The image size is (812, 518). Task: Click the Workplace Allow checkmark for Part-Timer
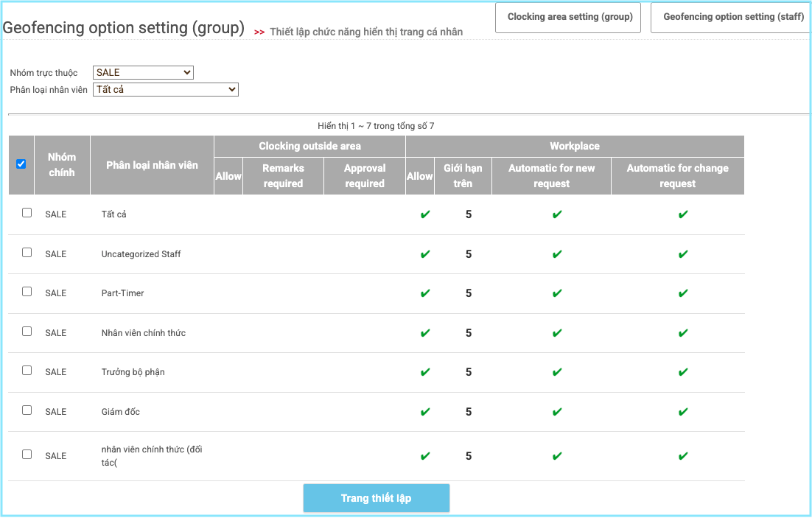(x=424, y=293)
